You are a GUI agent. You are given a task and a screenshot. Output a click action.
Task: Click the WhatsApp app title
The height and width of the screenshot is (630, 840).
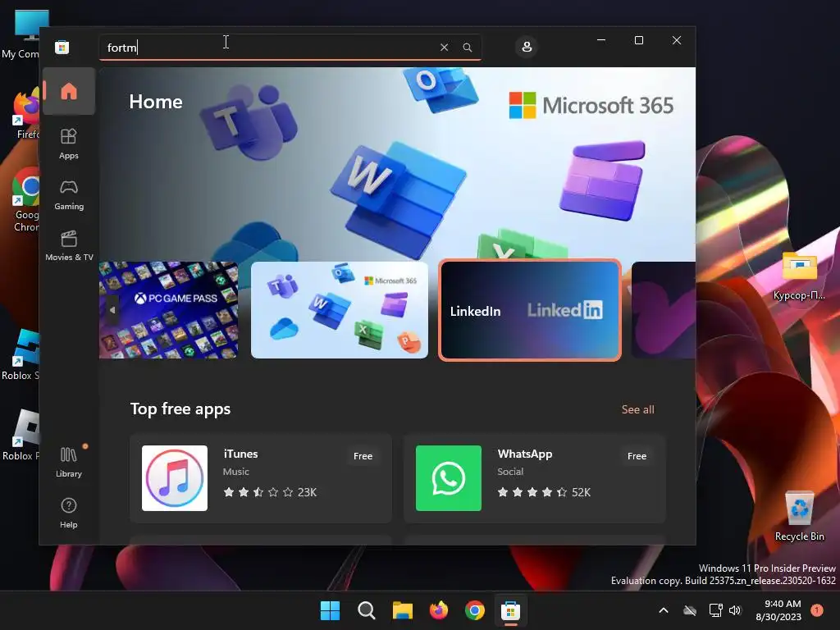(x=524, y=454)
